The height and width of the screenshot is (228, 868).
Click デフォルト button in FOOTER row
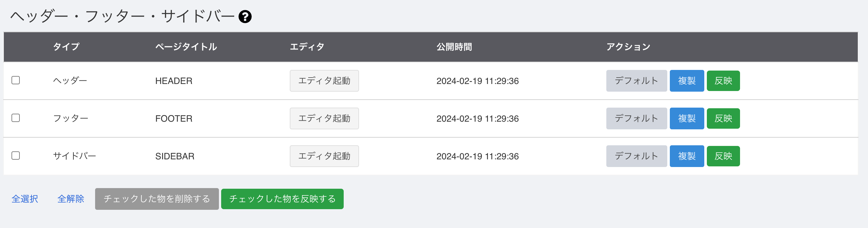click(637, 118)
